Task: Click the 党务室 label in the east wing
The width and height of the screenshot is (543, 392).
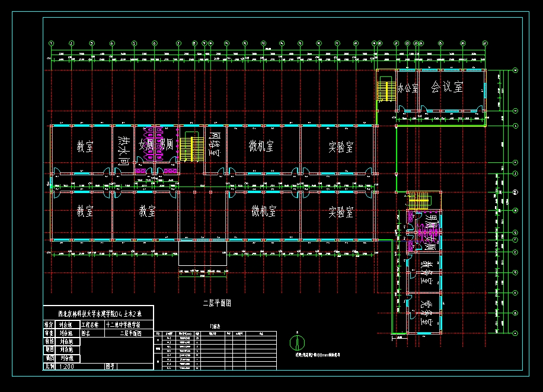Action: 426,313
